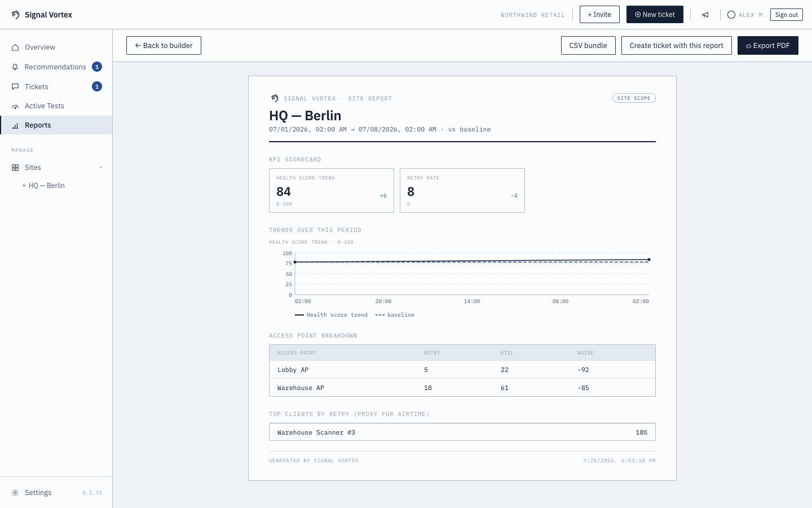812x508 pixels.
Task: Click the Health Score Trend KPI card
Action: pyautogui.click(x=332, y=191)
